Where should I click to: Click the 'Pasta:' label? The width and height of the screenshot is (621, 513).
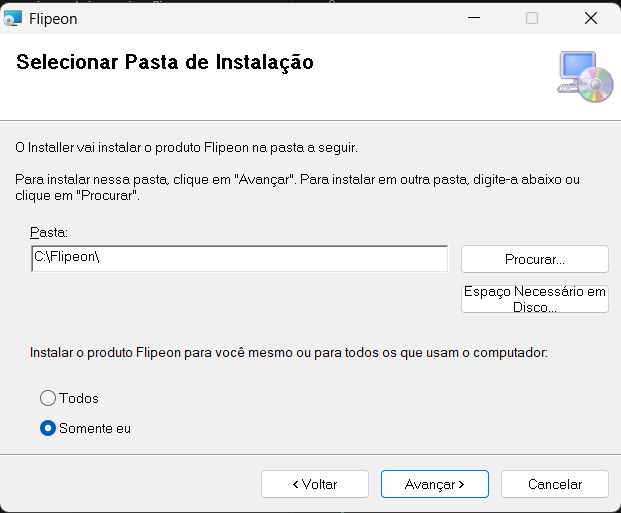(49, 233)
